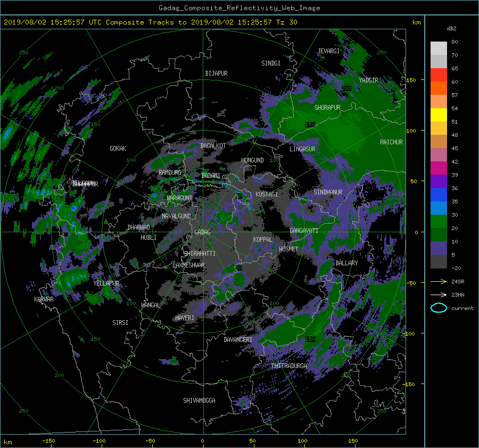Viewport: 479px width, 448px height.
Task: Select the purple 39 dBZ color swatch
Action: [x=439, y=181]
